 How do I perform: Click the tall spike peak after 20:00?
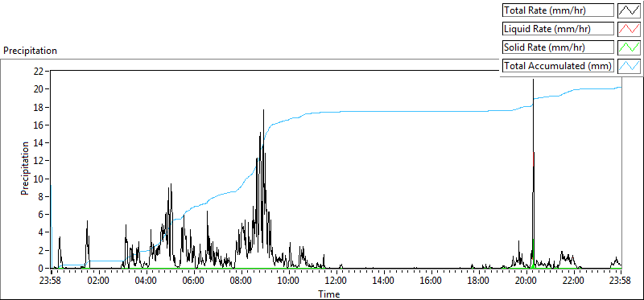pyautogui.click(x=533, y=80)
